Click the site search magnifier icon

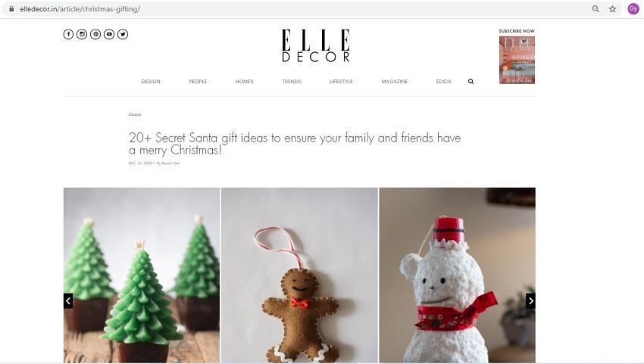click(470, 82)
